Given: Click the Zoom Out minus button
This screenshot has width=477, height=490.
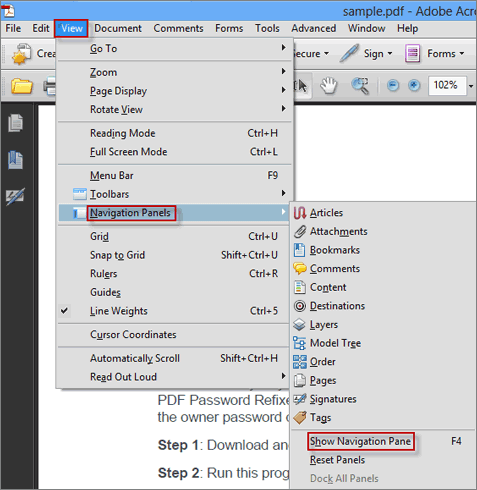Looking at the screenshot, I should point(393,85).
